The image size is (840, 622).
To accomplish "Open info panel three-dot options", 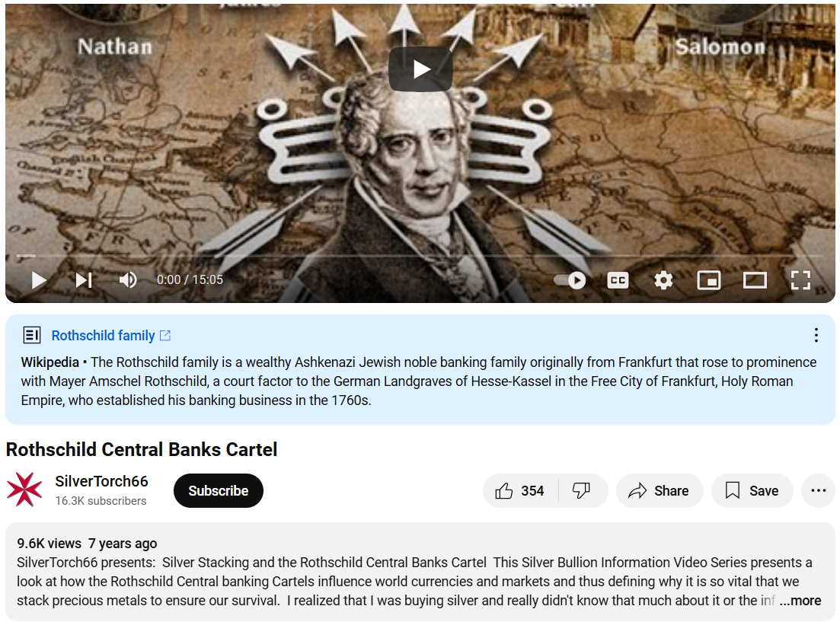I will (816, 336).
